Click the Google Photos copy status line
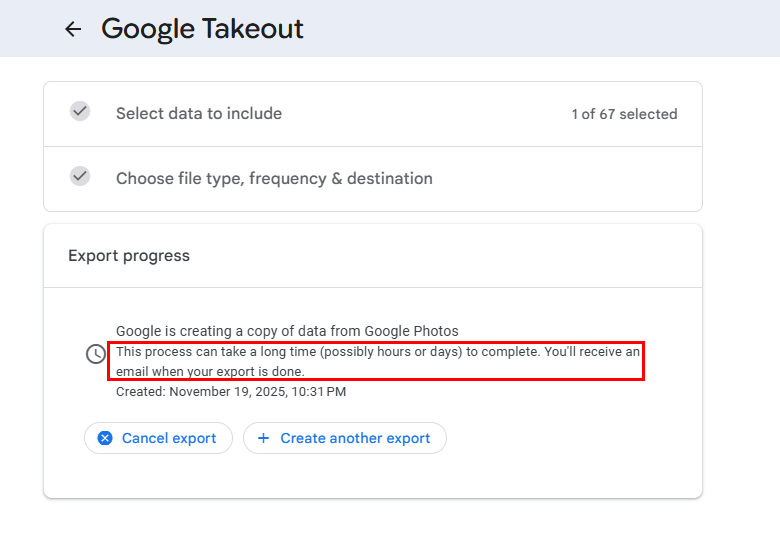This screenshot has height=534, width=780. click(287, 331)
